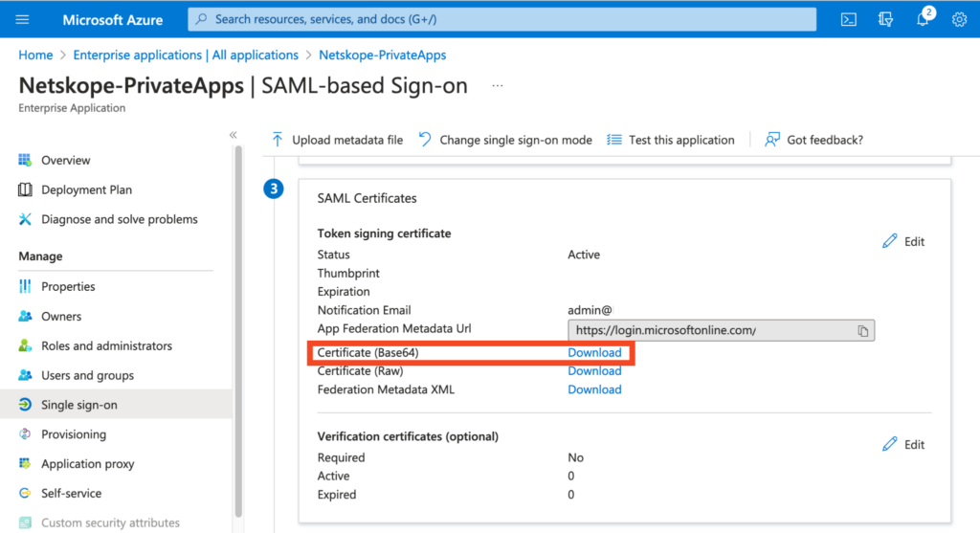Copy the App Federation Metadata Url
Screen dimensions: 980x533
click(x=862, y=331)
